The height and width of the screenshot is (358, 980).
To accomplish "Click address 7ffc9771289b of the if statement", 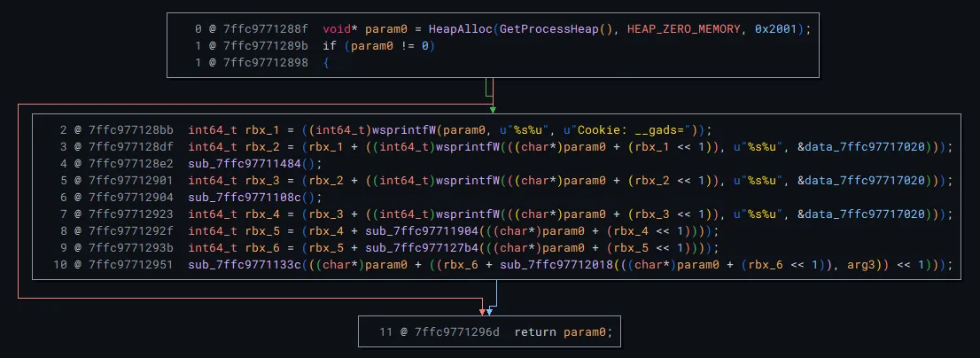I will pos(266,46).
